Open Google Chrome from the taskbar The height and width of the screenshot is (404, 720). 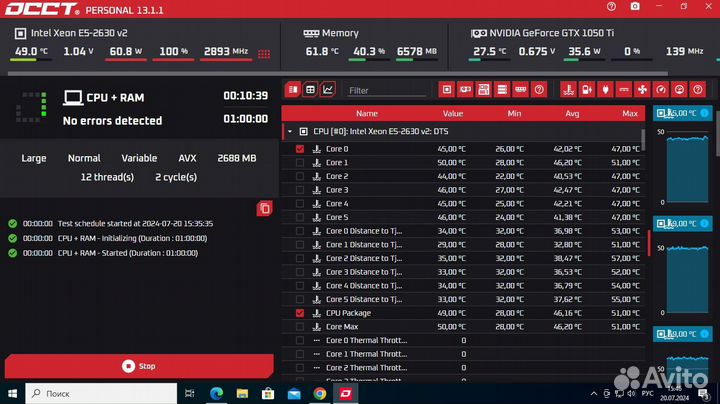tap(319, 394)
